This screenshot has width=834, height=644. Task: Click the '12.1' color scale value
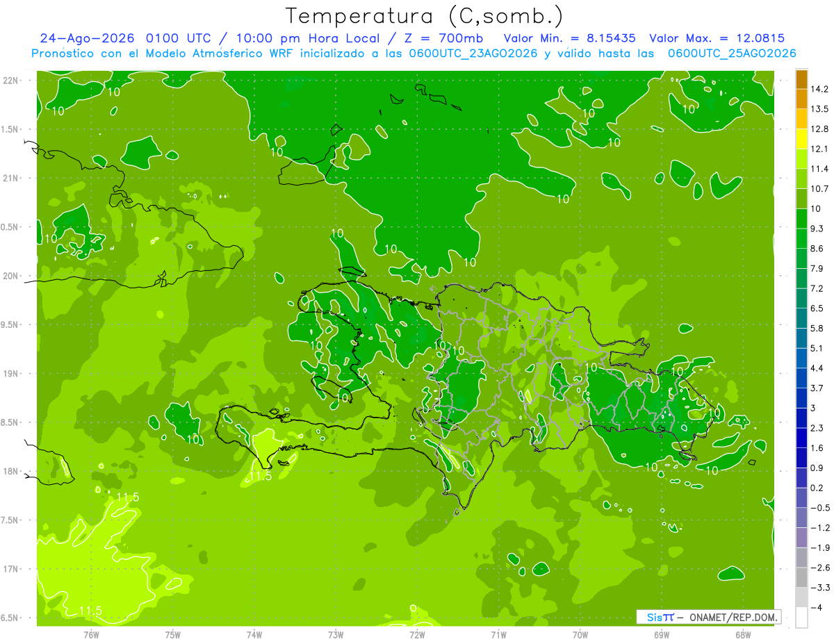point(821,149)
